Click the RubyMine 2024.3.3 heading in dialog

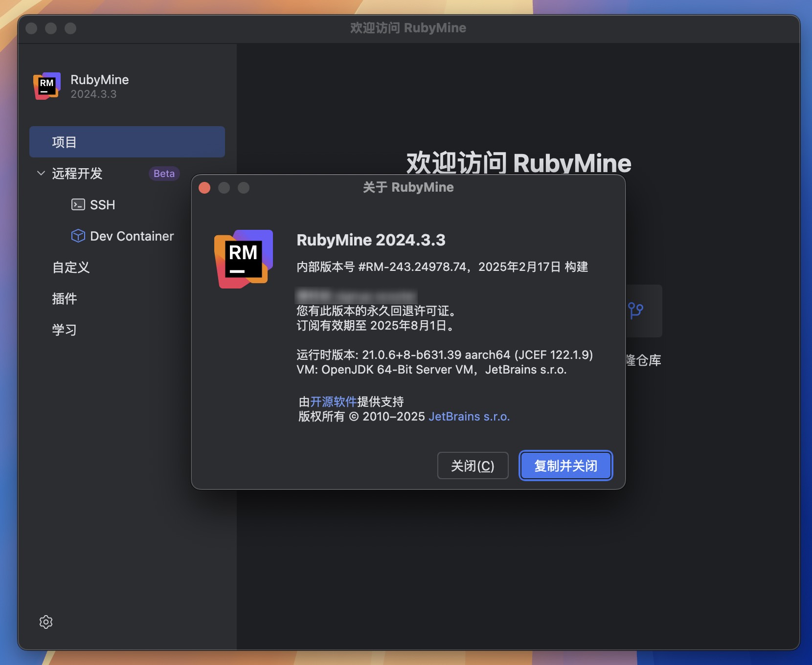click(371, 240)
